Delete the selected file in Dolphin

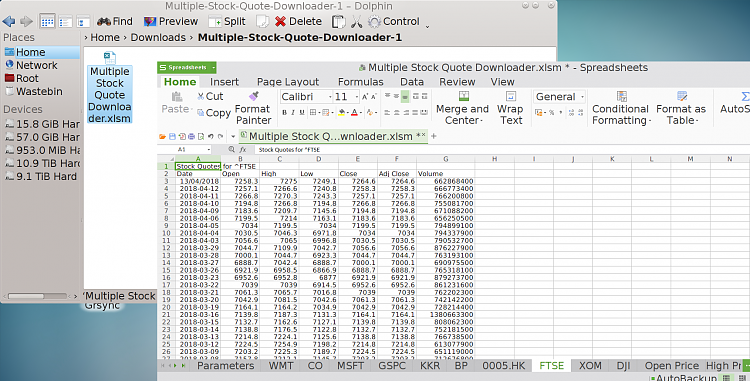click(298, 22)
